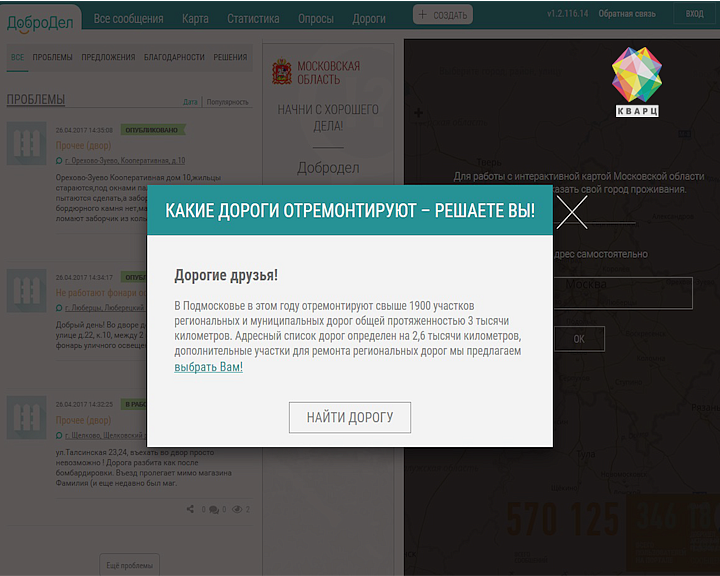Open the Опросы page

tap(316, 19)
